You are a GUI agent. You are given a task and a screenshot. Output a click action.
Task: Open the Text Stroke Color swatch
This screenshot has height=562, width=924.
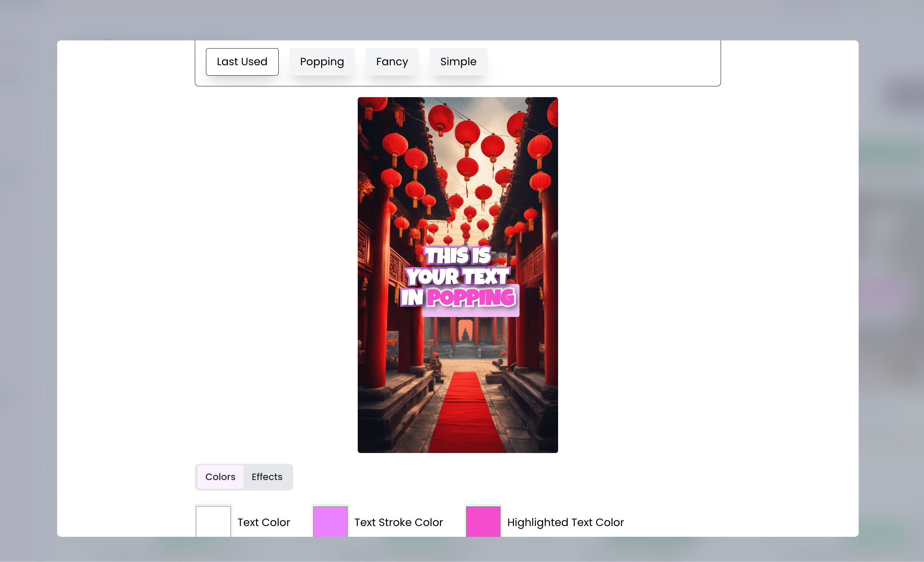(x=330, y=522)
